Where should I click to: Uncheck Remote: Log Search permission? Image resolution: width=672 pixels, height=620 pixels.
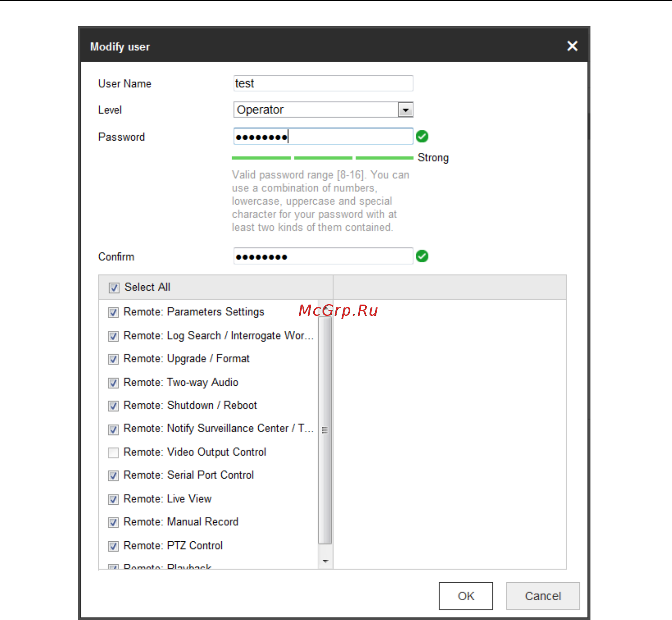pyautogui.click(x=113, y=336)
